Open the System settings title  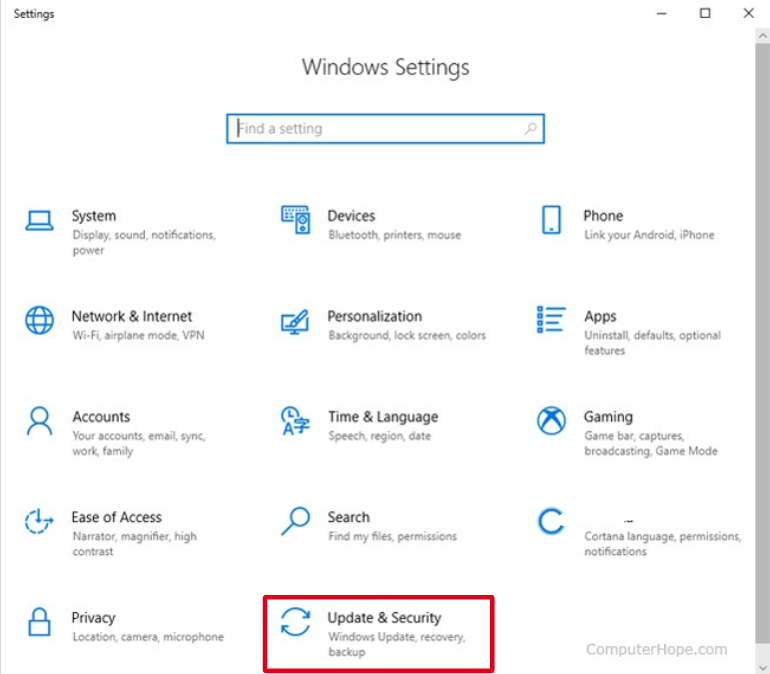(94, 216)
